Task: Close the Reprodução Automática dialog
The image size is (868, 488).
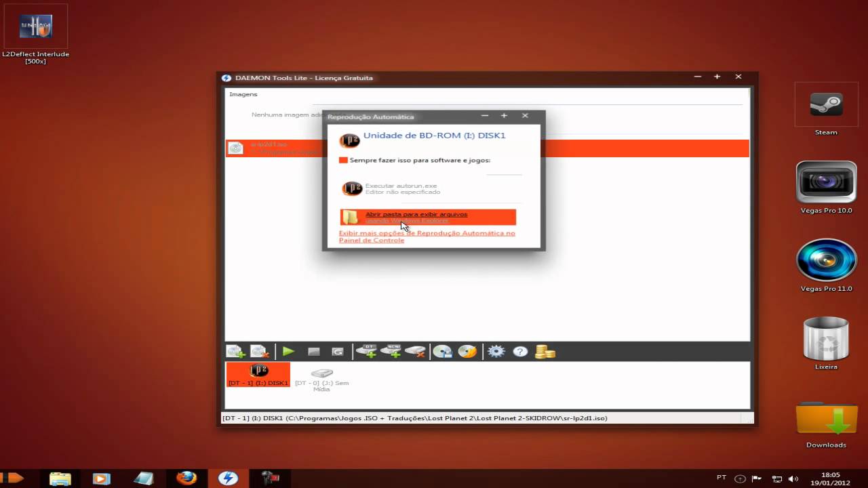Action: click(525, 116)
